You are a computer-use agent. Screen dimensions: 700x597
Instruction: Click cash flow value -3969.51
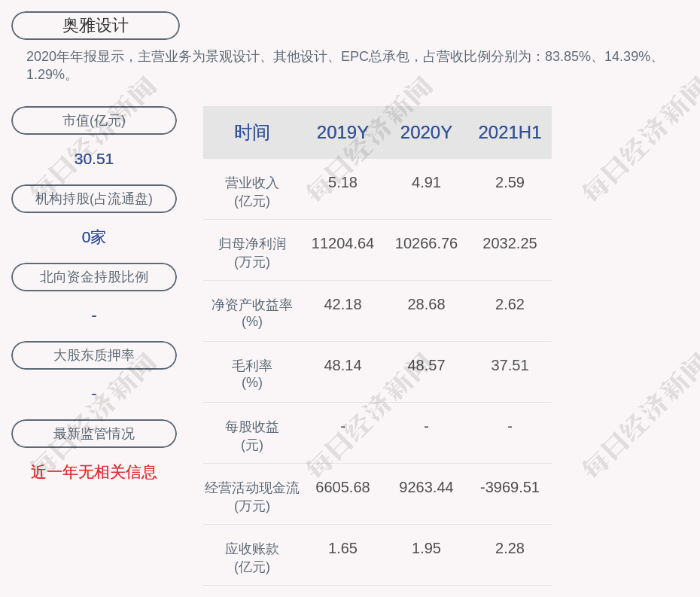(510, 487)
